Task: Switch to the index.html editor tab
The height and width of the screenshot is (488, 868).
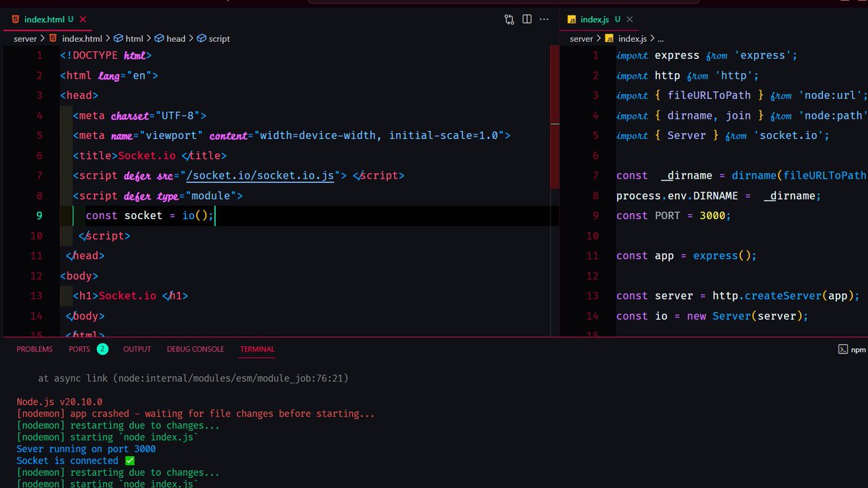Action: [x=48, y=20]
